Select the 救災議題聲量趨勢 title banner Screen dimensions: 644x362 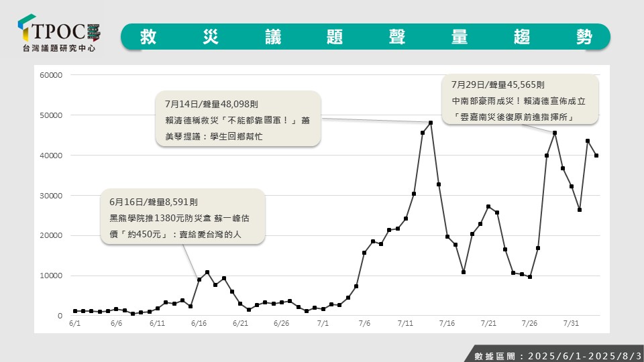[x=366, y=37]
